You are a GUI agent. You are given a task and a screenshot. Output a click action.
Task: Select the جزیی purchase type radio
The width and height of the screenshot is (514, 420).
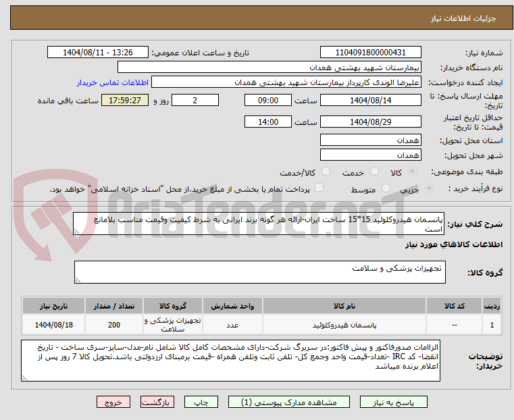click(x=429, y=188)
